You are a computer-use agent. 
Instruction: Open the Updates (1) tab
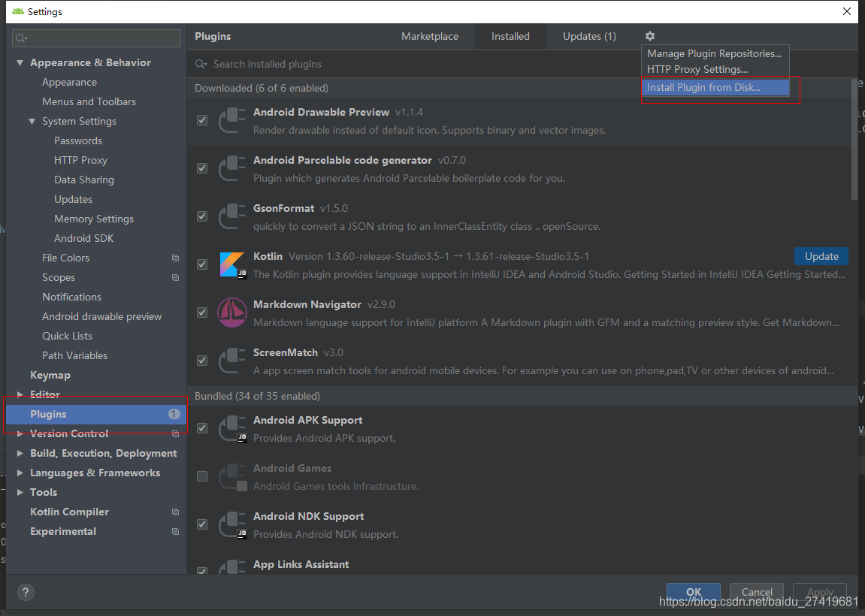click(589, 36)
